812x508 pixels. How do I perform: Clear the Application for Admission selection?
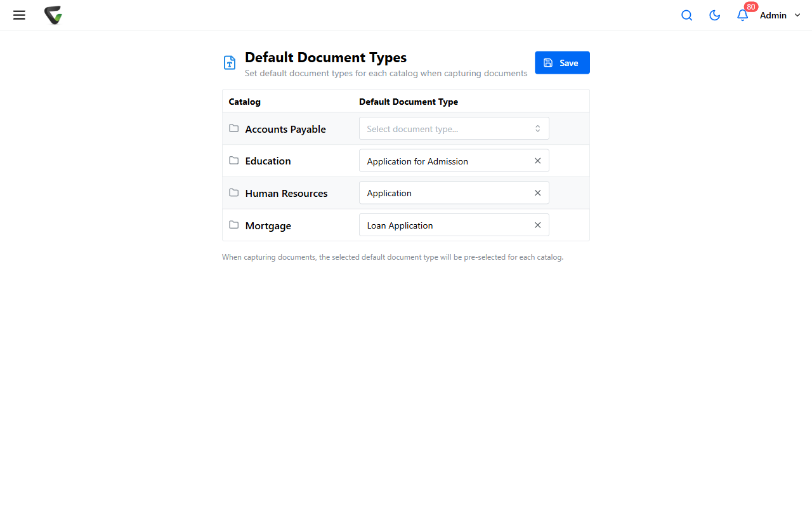(x=537, y=161)
